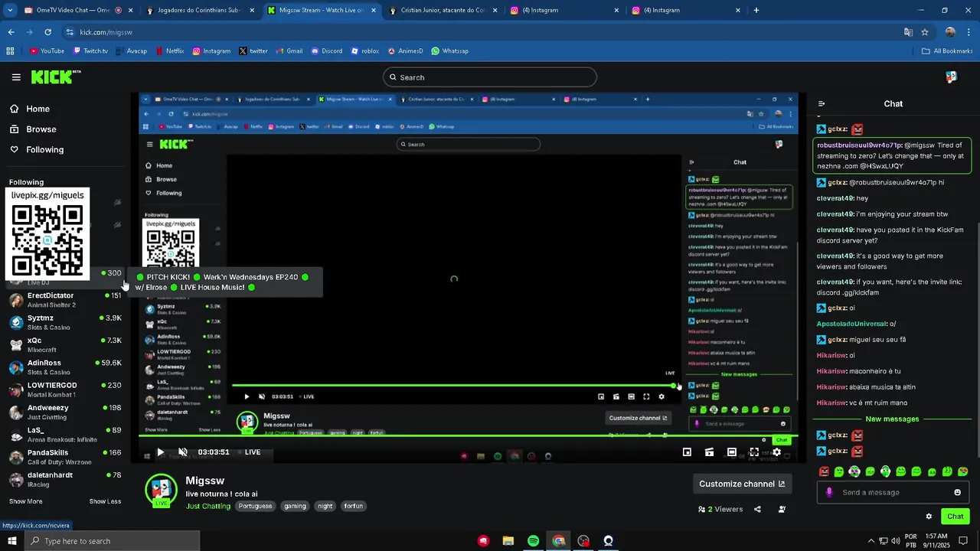Jump to New messages divider in chat
980x551 pixels.
click(892, 419)
